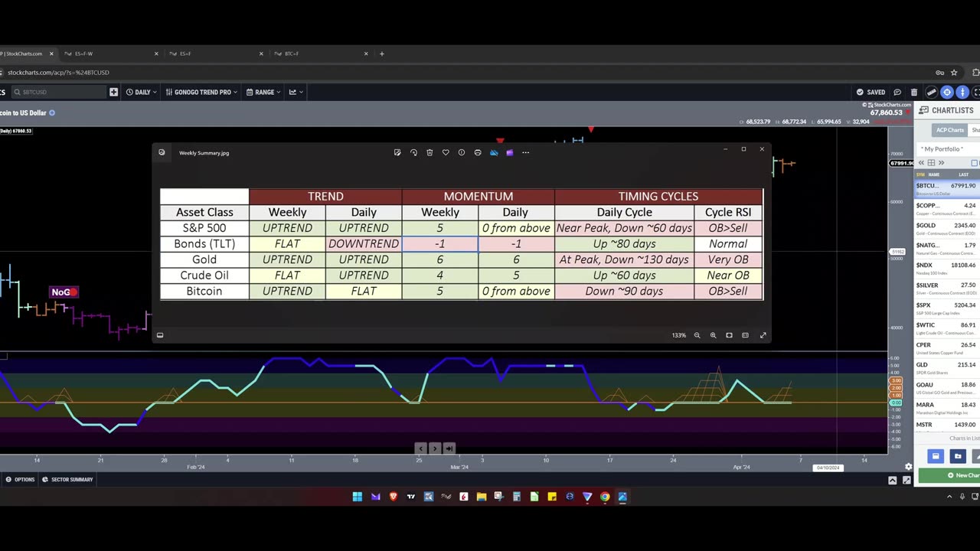
Task: Expand the SECTOR SUMMARY panel
Action: 67,480
